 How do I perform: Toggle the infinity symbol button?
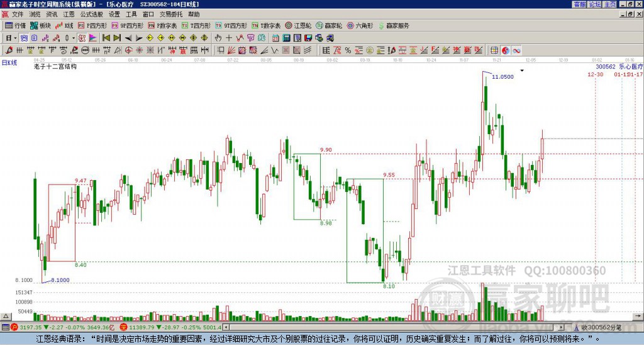(x=516, y=50)
